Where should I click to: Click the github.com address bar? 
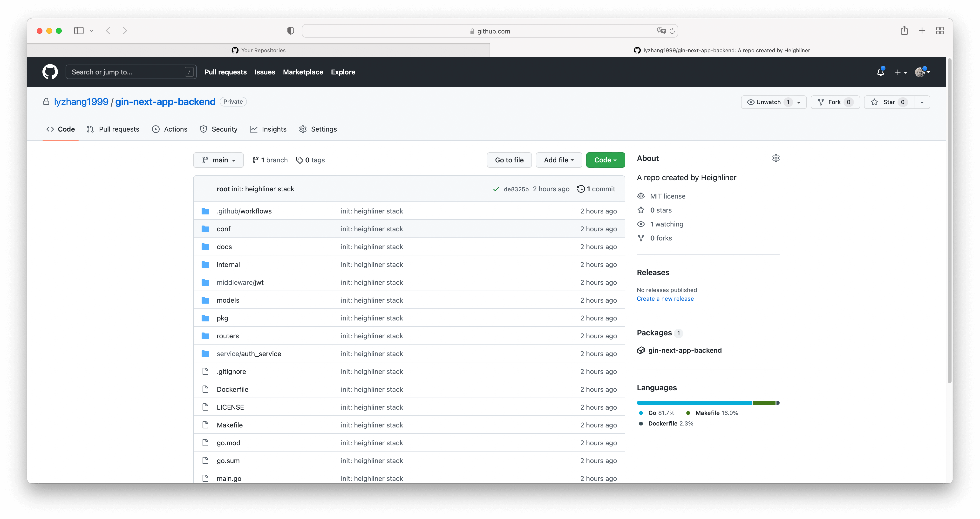coord(490,31)
